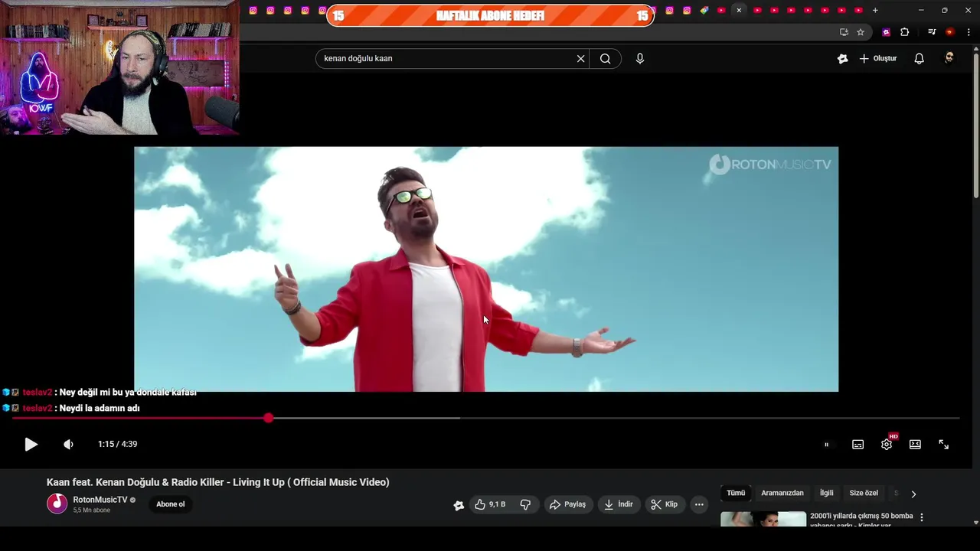Click the magnifier search button
The width and height of the screenshot is (980, 551).
605,59
